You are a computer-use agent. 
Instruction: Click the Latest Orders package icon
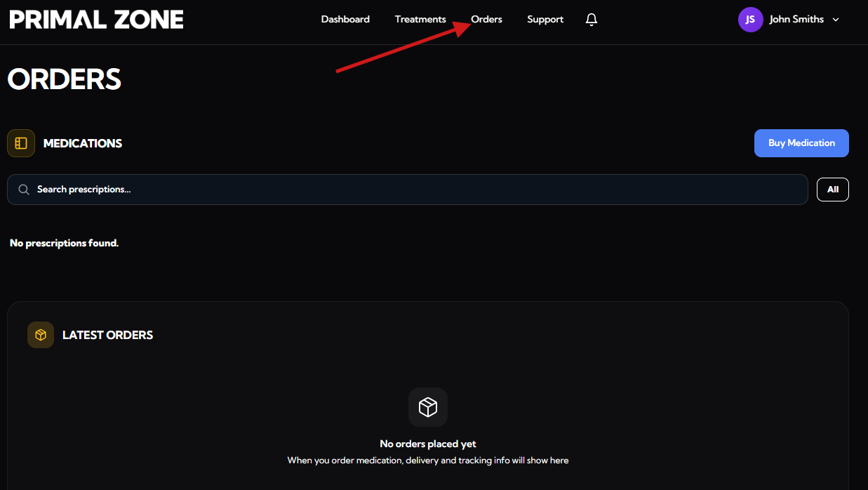[x=41, y=336]
